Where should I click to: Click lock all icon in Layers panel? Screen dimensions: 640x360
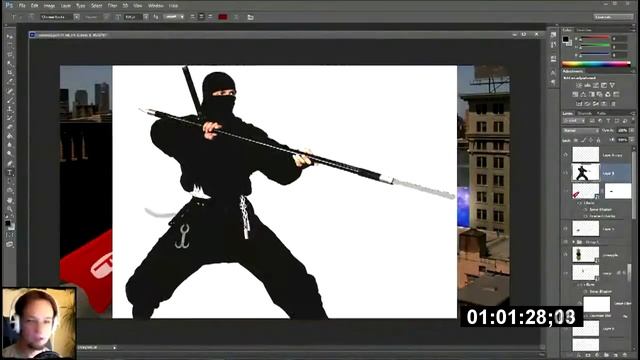pyautogui.click(x=598, y=140)
